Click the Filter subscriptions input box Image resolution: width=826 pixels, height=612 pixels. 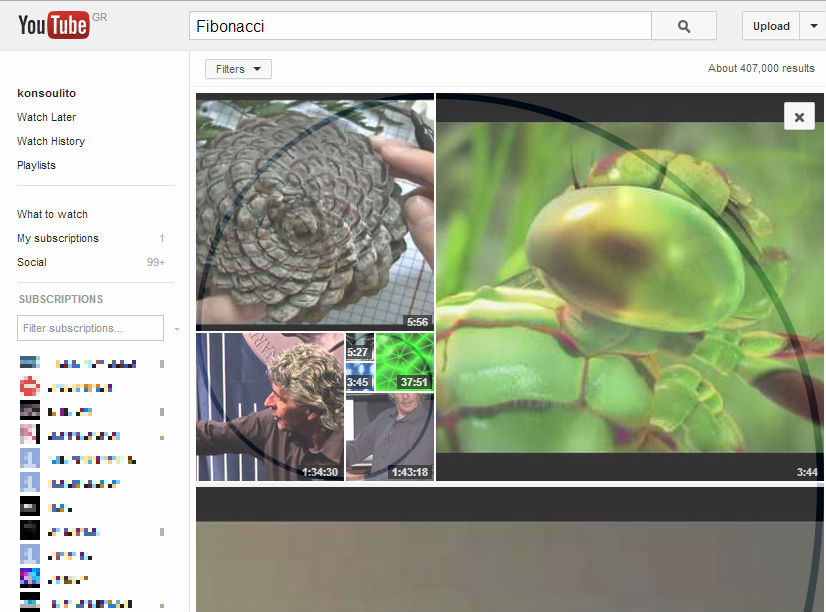[90, 328]
